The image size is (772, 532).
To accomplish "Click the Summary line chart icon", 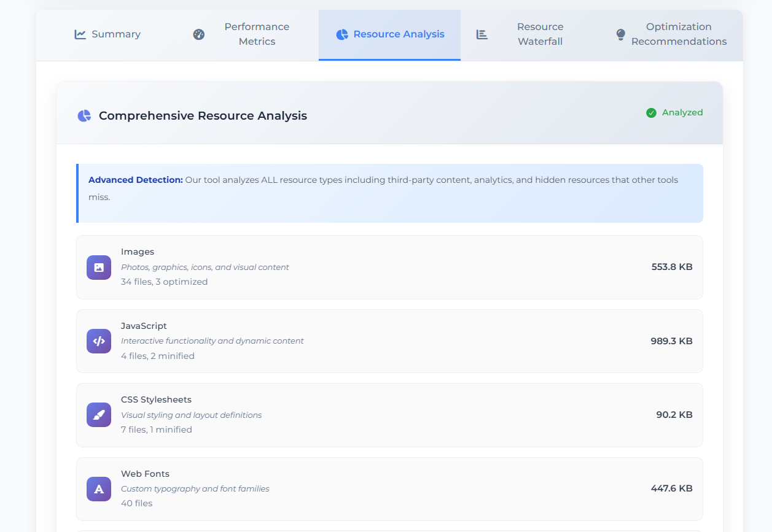I will click(80, 34).
